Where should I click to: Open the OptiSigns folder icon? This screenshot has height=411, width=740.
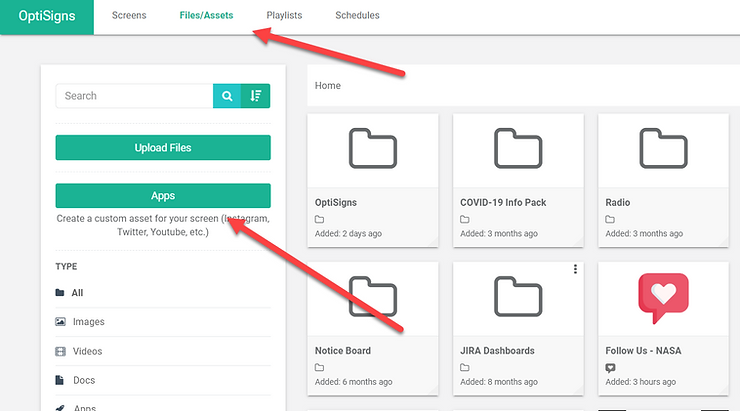click(x=373, y=148)
